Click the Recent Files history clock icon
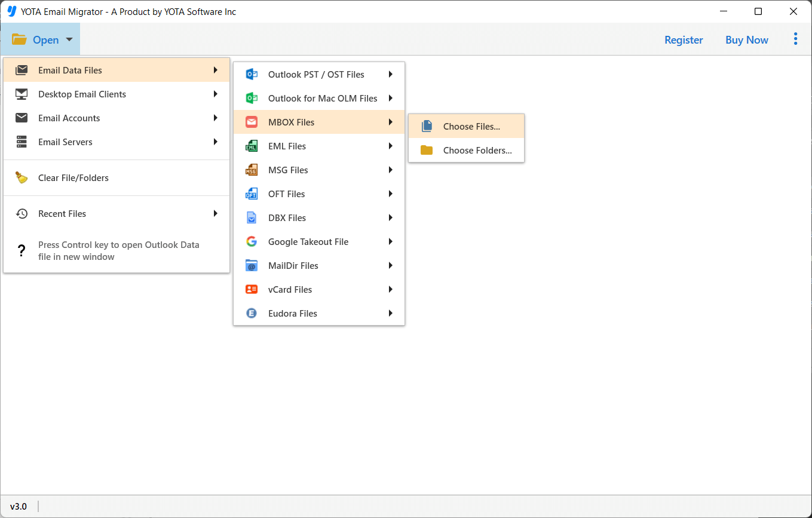The height and width of the screenshot is (518, 812). [x=22, y=213]
